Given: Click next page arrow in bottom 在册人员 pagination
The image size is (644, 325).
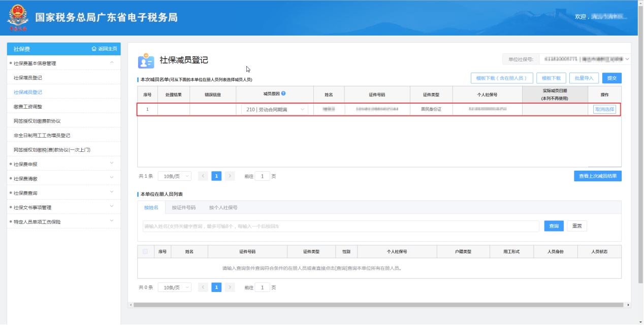Looking at the screenshot, I should tap(230, 287).
